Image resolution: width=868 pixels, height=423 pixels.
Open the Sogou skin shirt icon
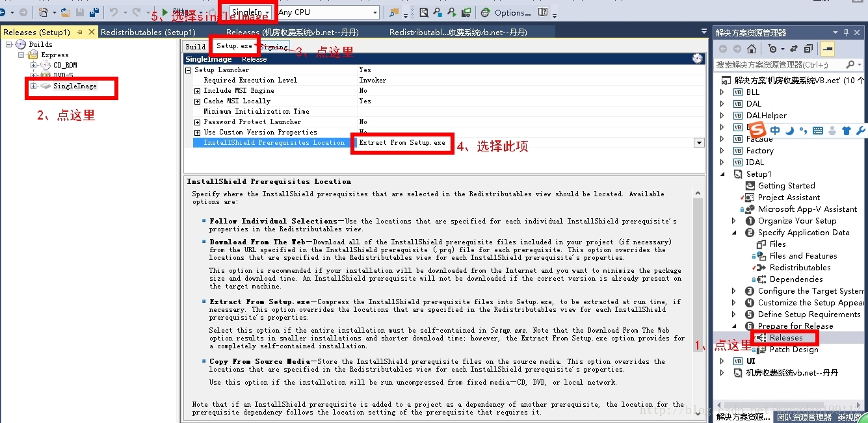[846, 131]
